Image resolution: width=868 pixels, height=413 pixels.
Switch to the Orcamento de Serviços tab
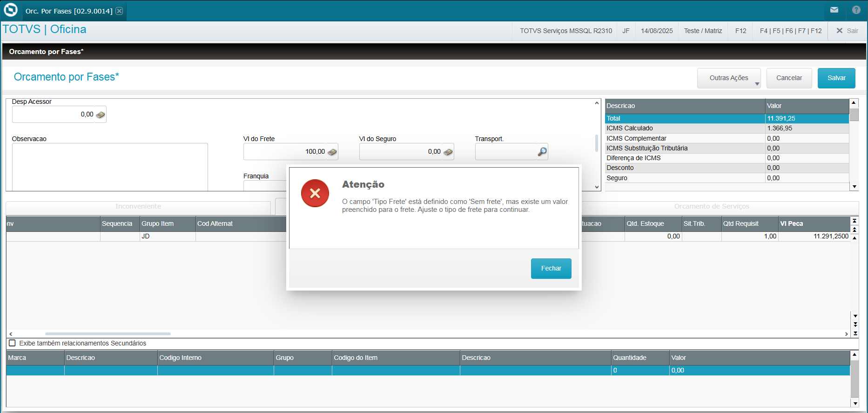[712, 207]
